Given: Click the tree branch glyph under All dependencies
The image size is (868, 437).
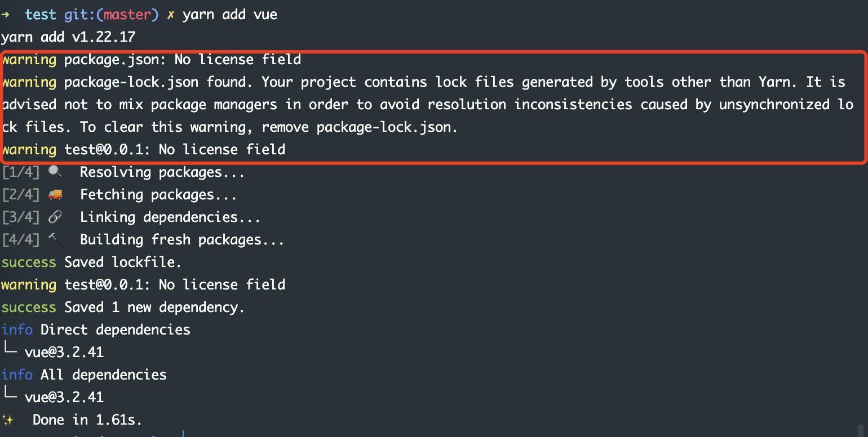Looking at the screenshot, I should pos(10,396).
